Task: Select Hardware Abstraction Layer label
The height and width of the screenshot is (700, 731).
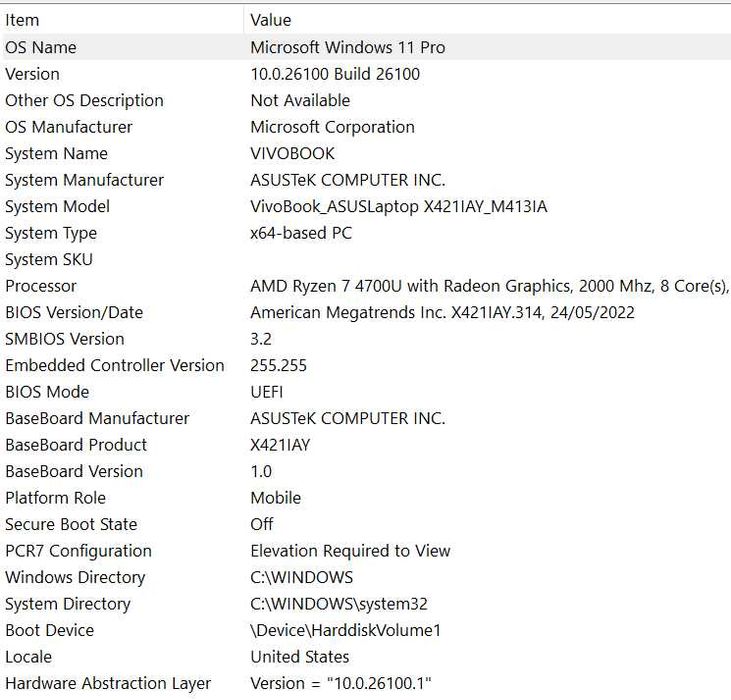Action: pos(108,683)
